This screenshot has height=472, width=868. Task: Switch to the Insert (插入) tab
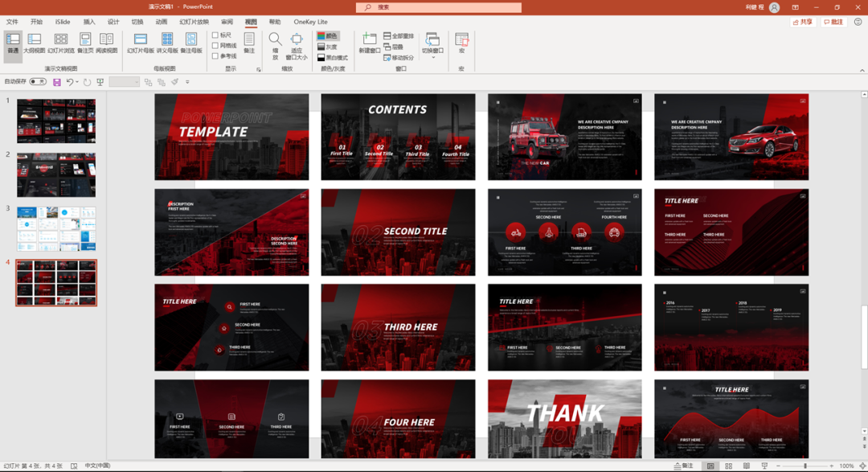click(x=89, y=22)
